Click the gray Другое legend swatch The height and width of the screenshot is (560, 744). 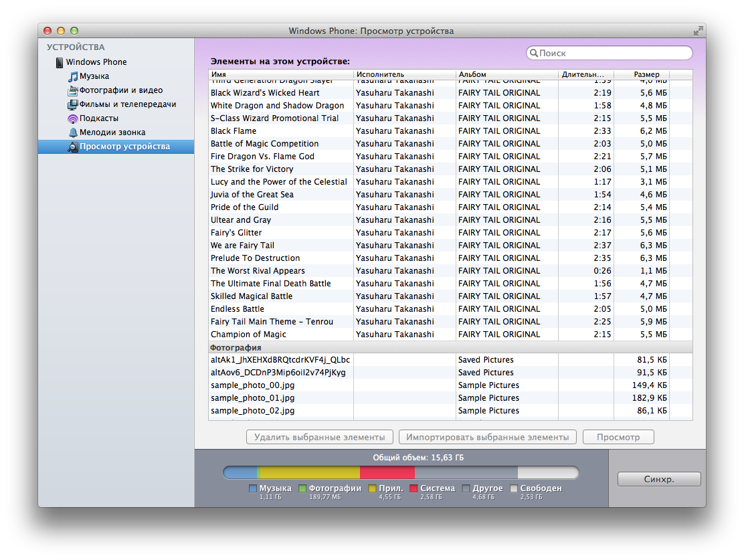click(466, 488)
